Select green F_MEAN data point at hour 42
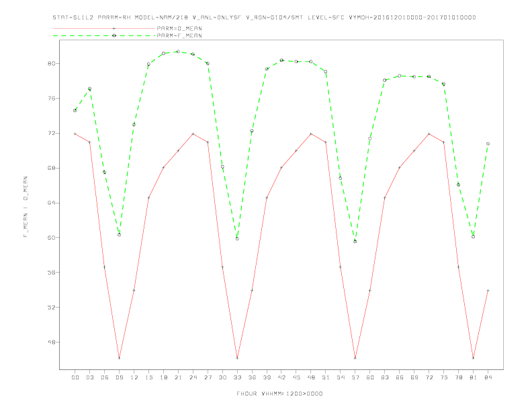The width and height of the screenshot is (532, 411). [x=281, y=60]
